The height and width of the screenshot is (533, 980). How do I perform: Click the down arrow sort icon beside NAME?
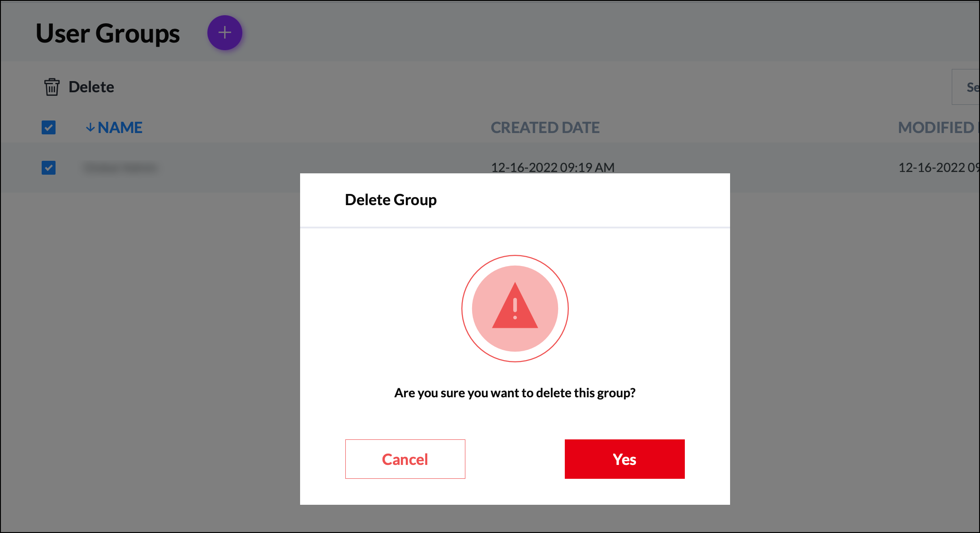click(x=90, y=128)
